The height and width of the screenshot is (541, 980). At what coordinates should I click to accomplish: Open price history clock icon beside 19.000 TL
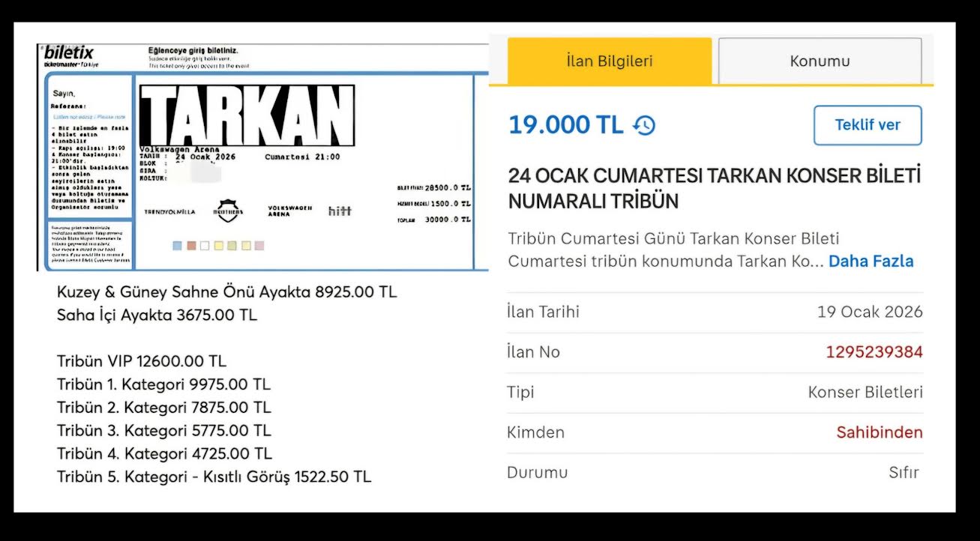click(644, 125)
